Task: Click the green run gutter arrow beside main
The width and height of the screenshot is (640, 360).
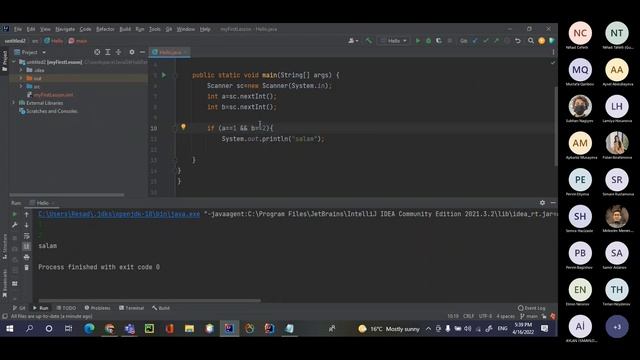Action: pyautogui.click(x=164, y=75)
